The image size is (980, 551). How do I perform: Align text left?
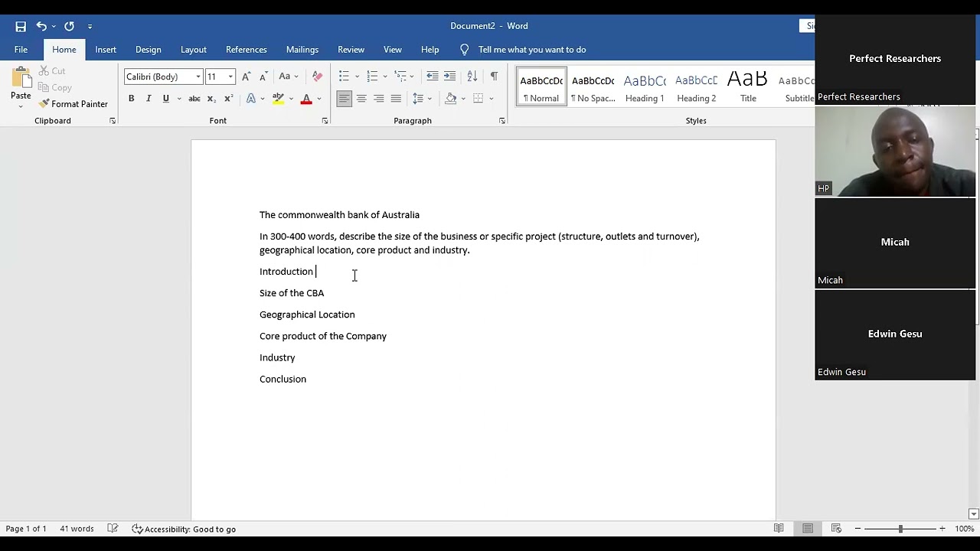pos(344,99)
